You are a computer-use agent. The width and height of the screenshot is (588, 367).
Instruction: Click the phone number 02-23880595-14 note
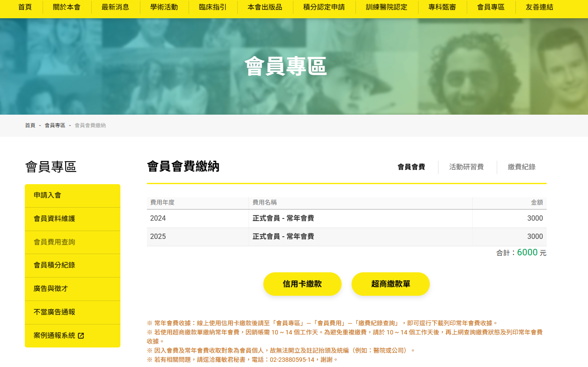click(x=242, y=360)
